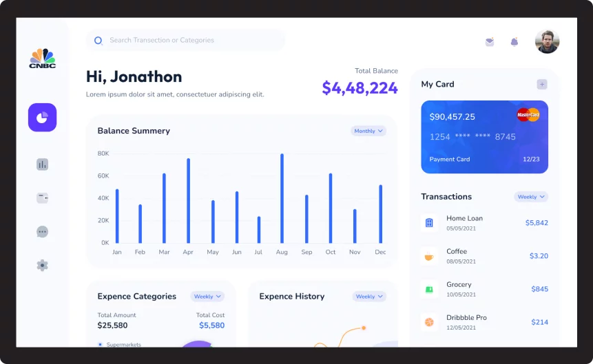593x364 pixels.
Task: Click the CNBC peacock logo
Action: click(x=42, y=58)
